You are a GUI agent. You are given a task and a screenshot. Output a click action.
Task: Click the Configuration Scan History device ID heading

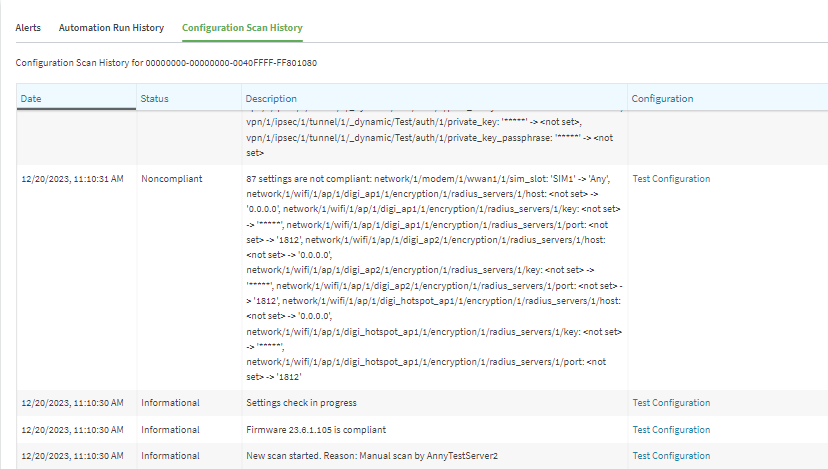166,63
